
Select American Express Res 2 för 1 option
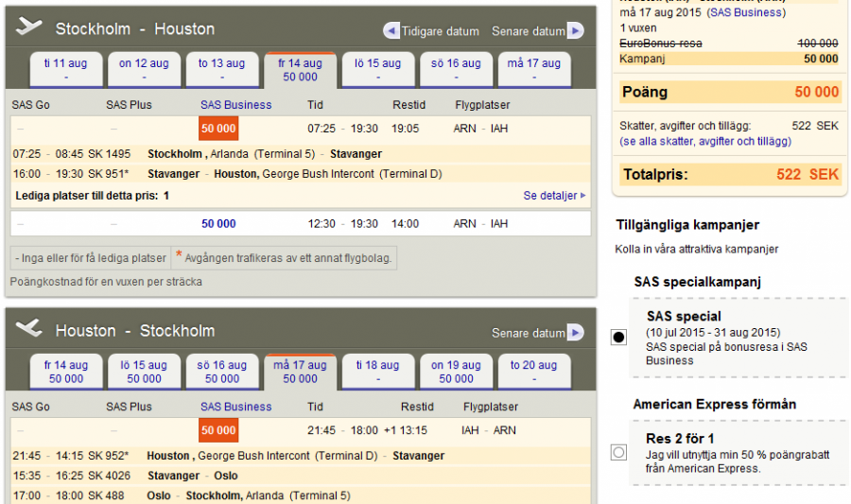618,452
